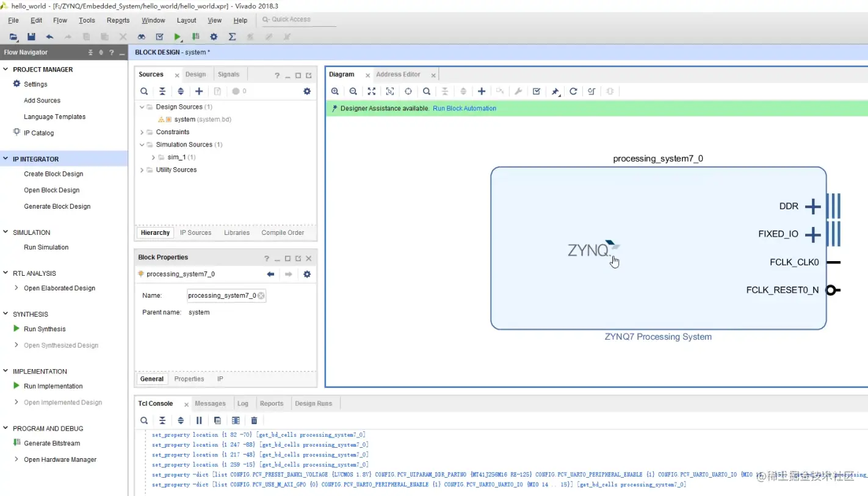Open the Messages tab
868x496 pixels.
tap(210, 404)
